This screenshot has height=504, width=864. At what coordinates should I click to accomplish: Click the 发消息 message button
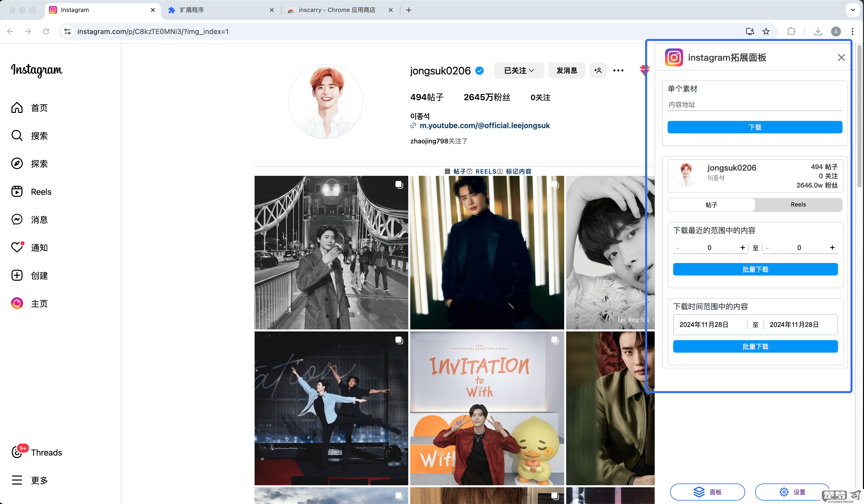coord(567,70)
